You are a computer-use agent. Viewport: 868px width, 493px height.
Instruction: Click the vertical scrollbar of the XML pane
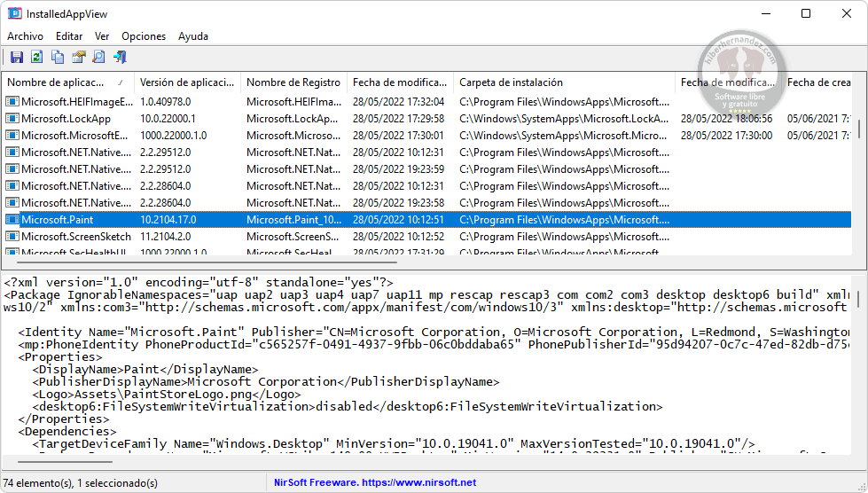[x=859, y=300]
